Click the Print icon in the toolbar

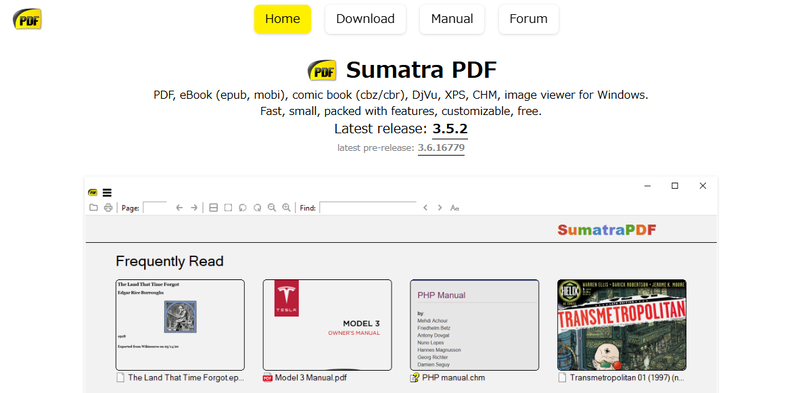(x=108, y=208)
